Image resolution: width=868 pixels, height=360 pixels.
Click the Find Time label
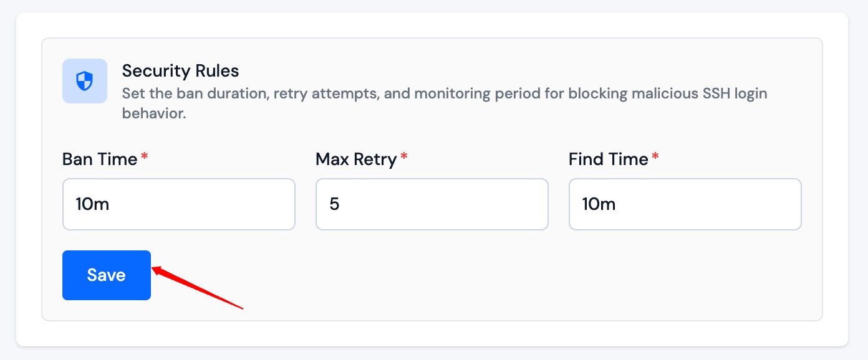click(x=609, y=159)
